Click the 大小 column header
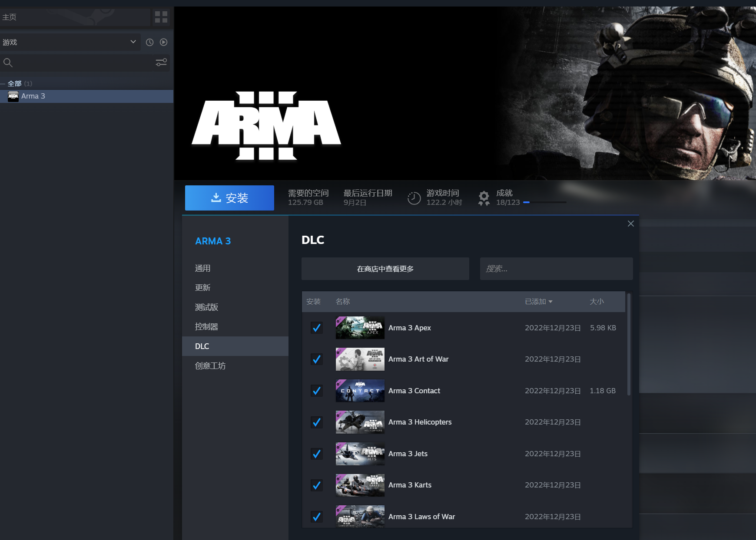 pos(597,301)
